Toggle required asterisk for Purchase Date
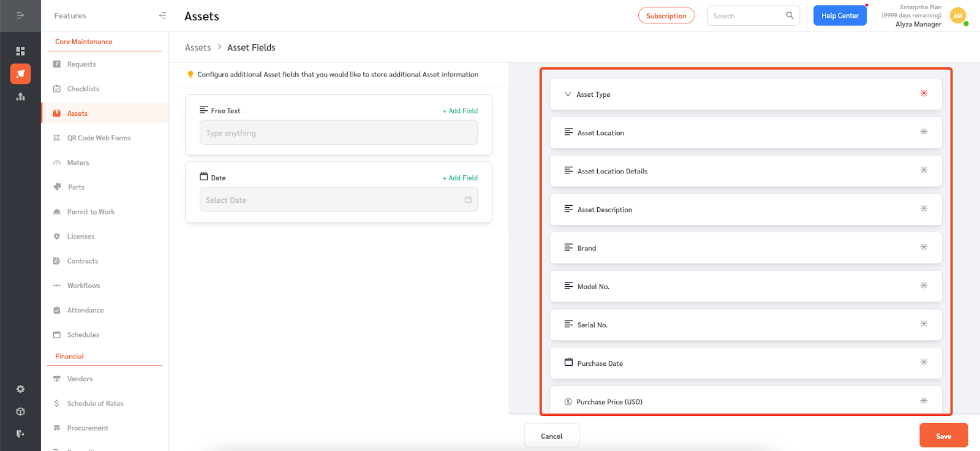The image size is (980, 451). (x=924, y=362)
